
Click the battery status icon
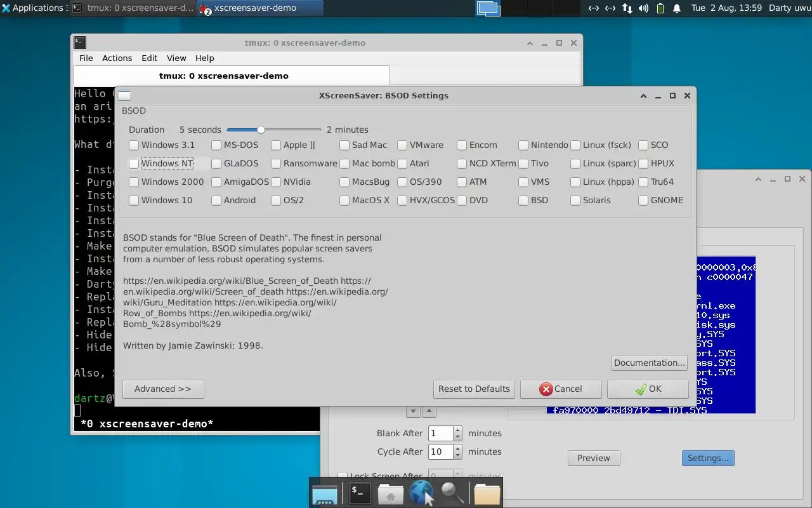(x=660, y=8)
